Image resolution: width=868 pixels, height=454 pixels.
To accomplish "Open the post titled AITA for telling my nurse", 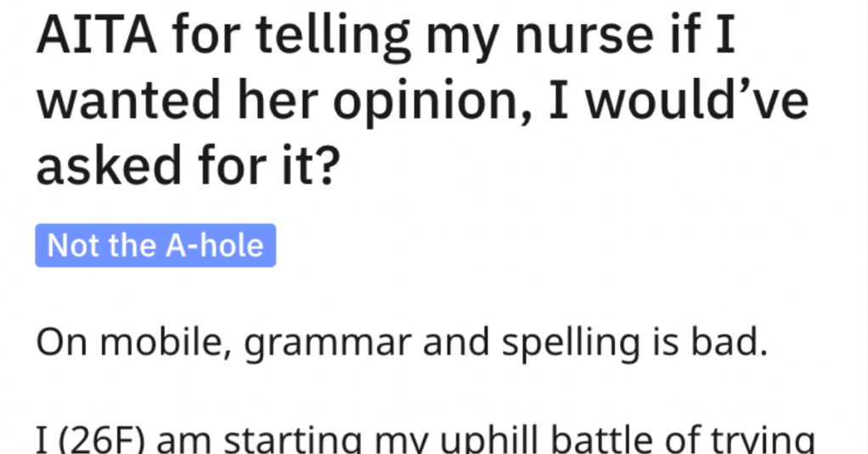I will tap(422, 100).
